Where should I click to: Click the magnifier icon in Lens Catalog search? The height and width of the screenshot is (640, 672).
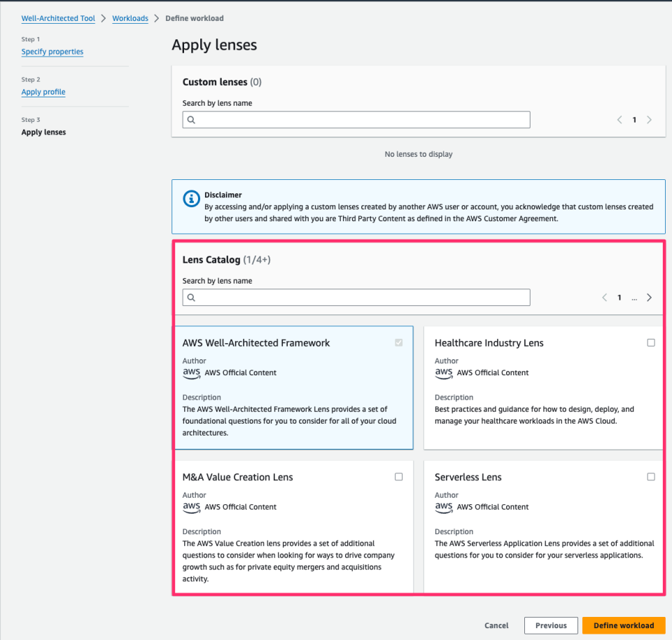[x=191, y=298]
